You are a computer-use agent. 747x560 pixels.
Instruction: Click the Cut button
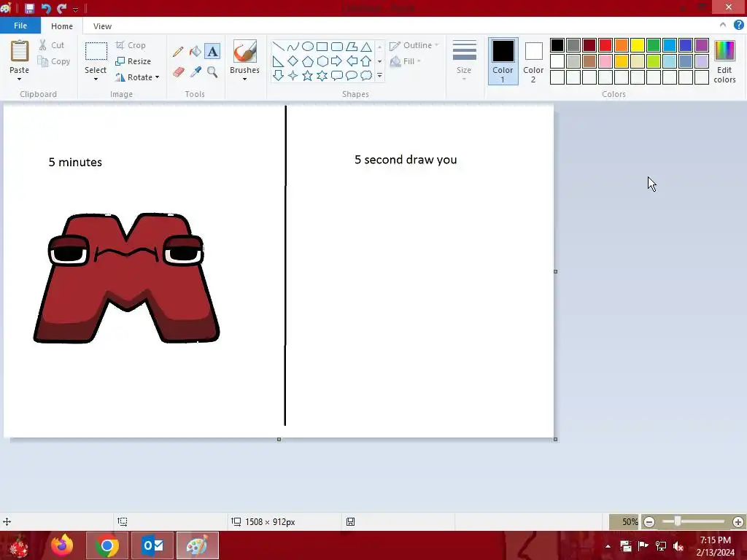52,45
